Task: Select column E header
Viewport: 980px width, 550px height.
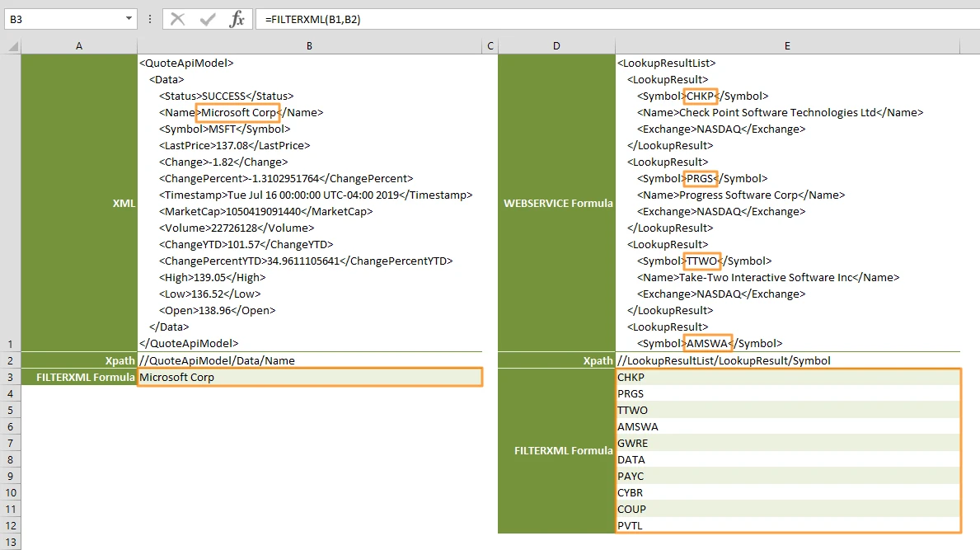Action: tap(787, 46)
